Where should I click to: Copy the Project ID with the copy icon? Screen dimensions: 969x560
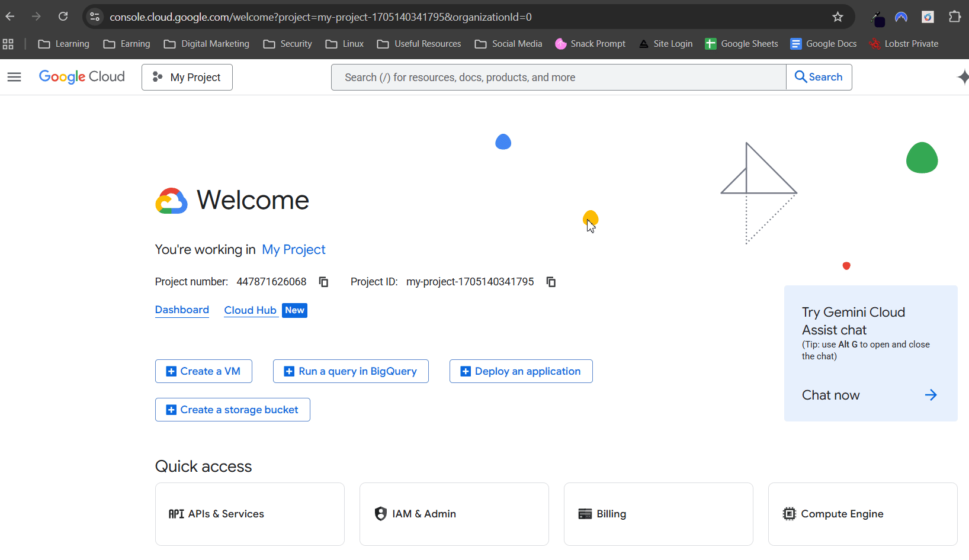(x=551, y=281)
